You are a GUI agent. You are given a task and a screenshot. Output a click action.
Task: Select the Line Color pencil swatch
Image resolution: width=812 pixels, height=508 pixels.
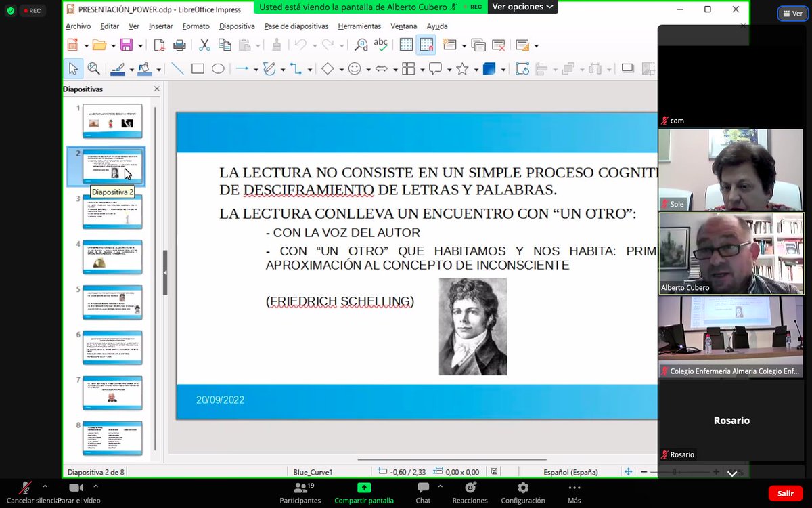[x=117, y=68]
